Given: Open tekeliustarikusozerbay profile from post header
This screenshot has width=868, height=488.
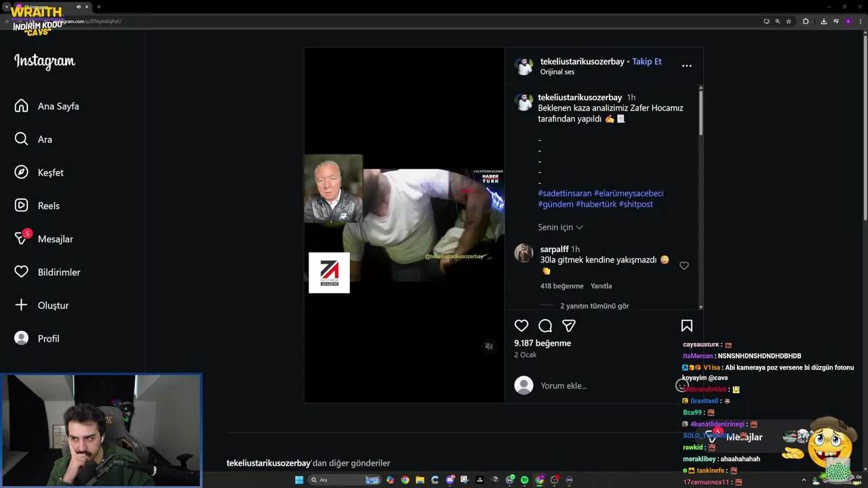Looking at the screenshot, I should click(x=582, y=62).
